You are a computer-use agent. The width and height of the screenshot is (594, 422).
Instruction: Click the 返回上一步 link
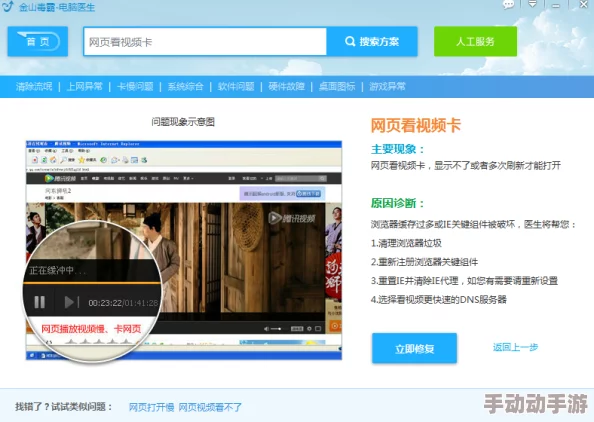pyautogui.click(x=515, y=347)
